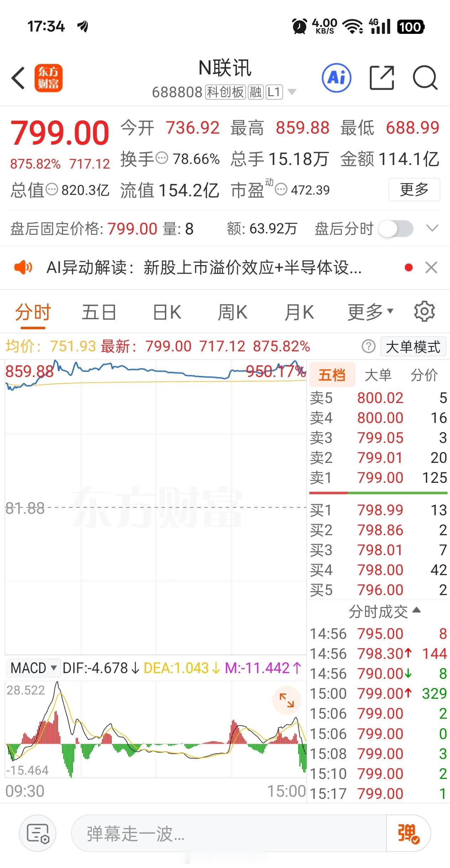Tap the 融 margin tag
Image resolution: width=450 pixels, height=868 pixels.
(256, 92)
